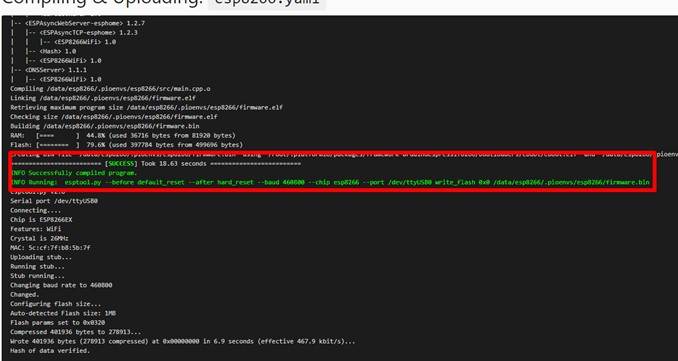This screenshot has height=361, width=678.
Task: Click the Building firmware.bin line
Action: point(105,126)
